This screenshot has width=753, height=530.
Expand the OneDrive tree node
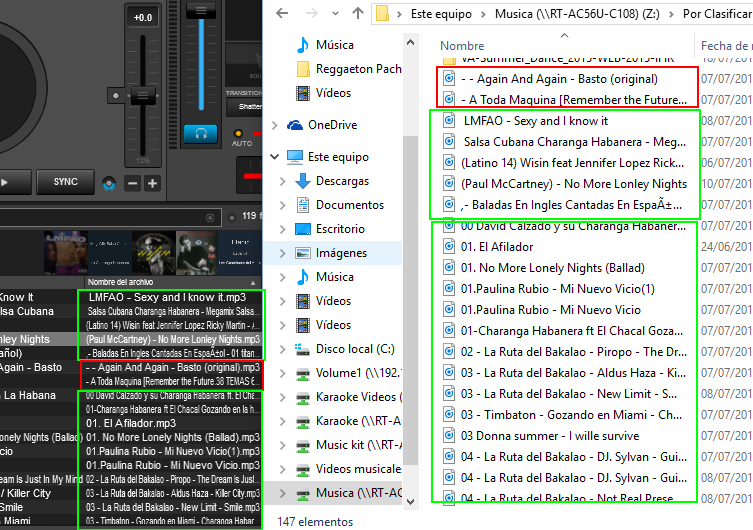[275, 125]
